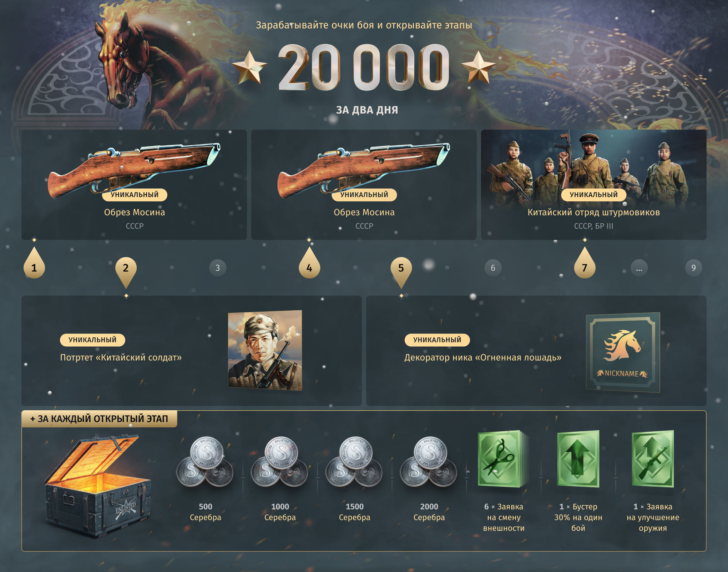Expand the hidden stages ellipsis marker
Image resolution: width=728 pixels, height=572 pixels.
(x=639, y=268)
